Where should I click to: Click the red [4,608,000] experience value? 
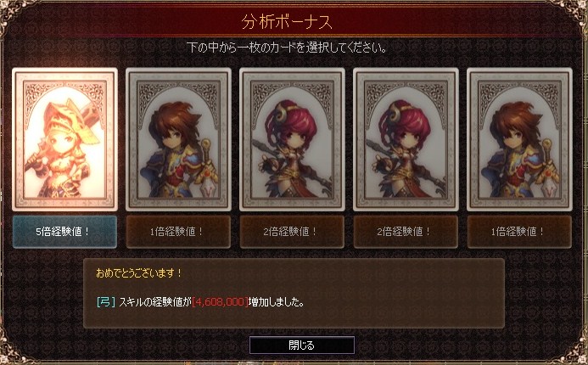click(x=220, y=302)
